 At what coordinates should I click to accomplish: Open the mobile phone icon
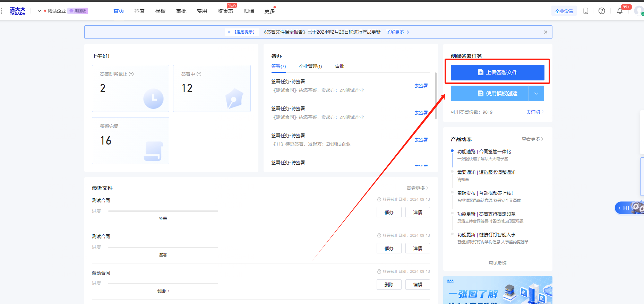pos(586,11)
